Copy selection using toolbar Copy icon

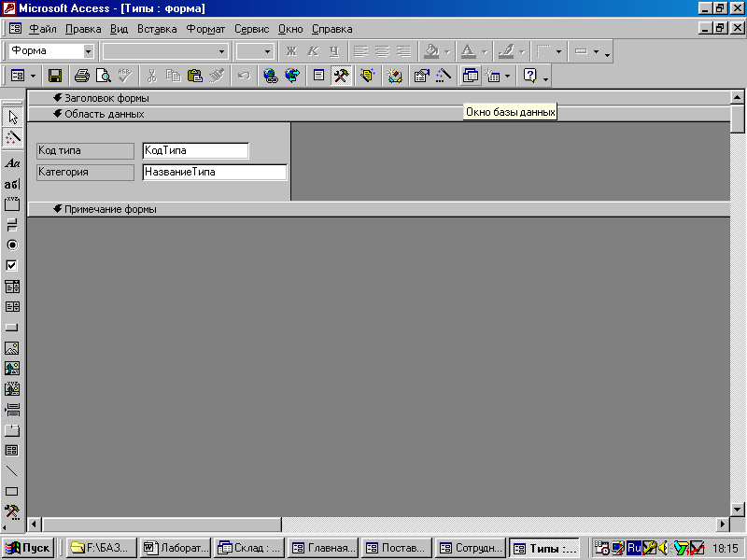point(173,76)
